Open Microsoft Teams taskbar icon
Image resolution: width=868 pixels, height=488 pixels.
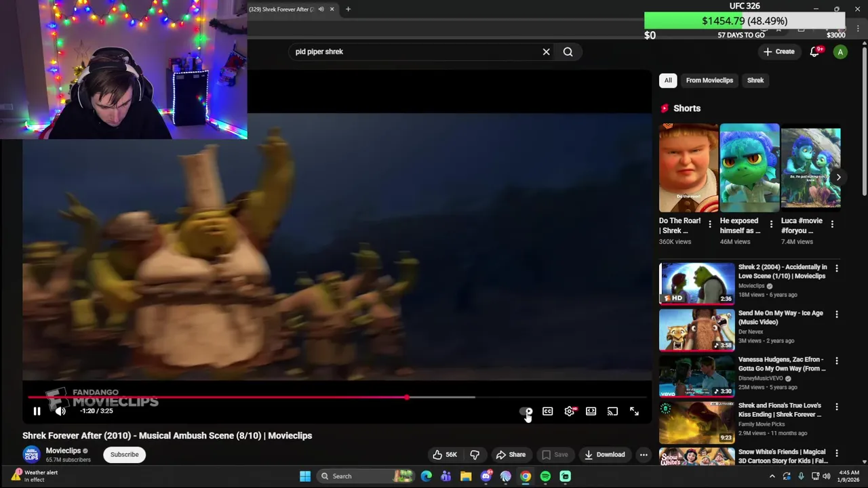[446, 476]
